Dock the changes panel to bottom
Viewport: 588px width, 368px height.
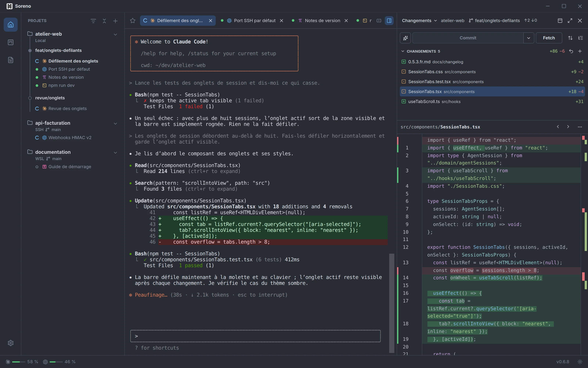pyautogui.click(x=560, y=21)
